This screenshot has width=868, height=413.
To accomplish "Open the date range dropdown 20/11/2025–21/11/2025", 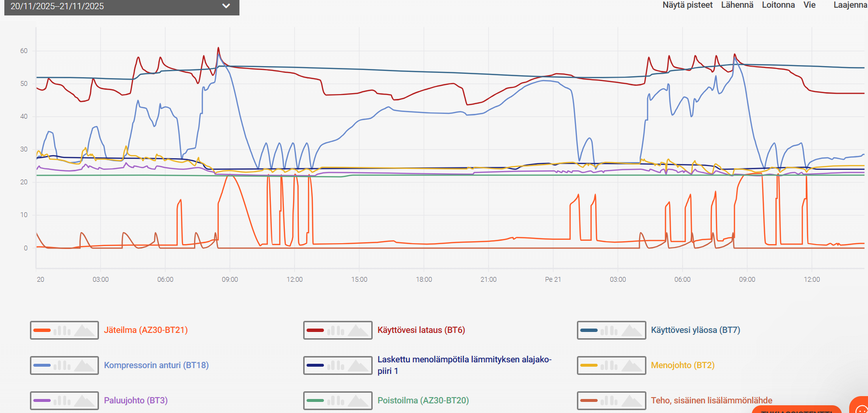I will 121,7.
